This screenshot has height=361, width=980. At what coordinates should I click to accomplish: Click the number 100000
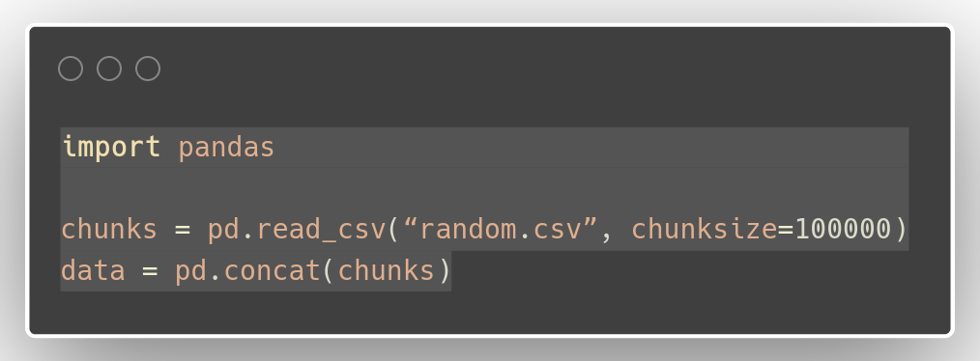[843, 229]
